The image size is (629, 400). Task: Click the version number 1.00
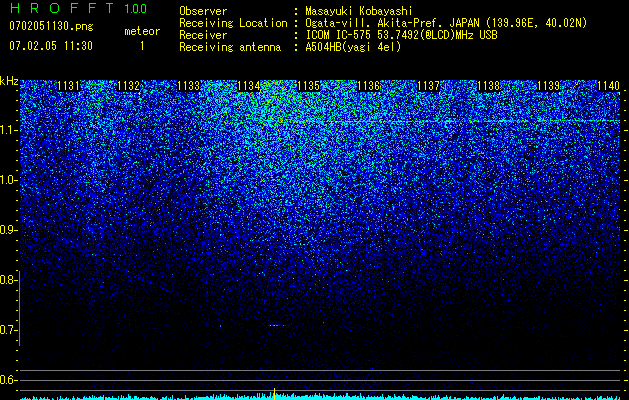(x=136, y=8)
